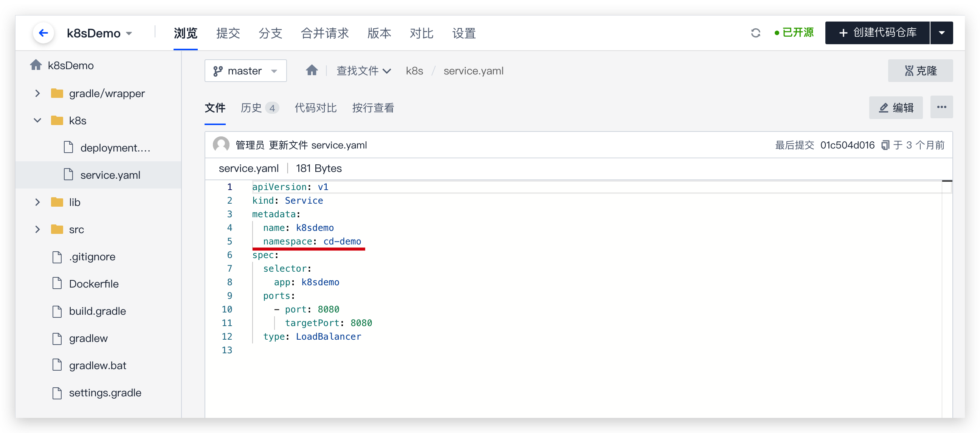Open the deployment file in k8s folder
The height and width of the screenshot is (433, 980).
coord(115,147)
